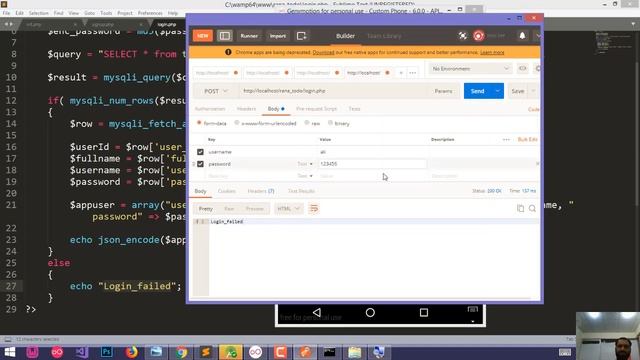The height and width of the screenshot is (360, 640).
Task: Open the response Cookies tab
Action: pos(227,191)
